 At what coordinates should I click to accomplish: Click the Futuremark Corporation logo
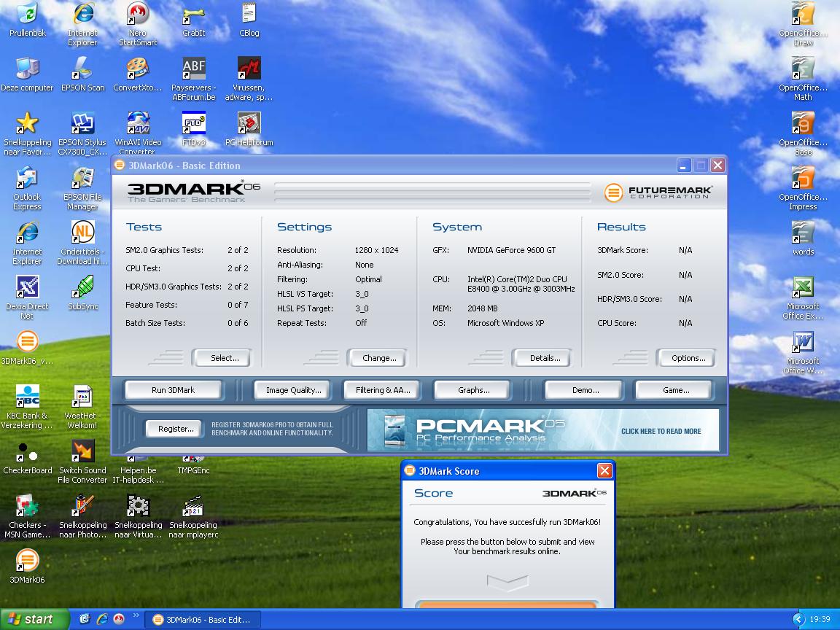(x=658, y=192)
